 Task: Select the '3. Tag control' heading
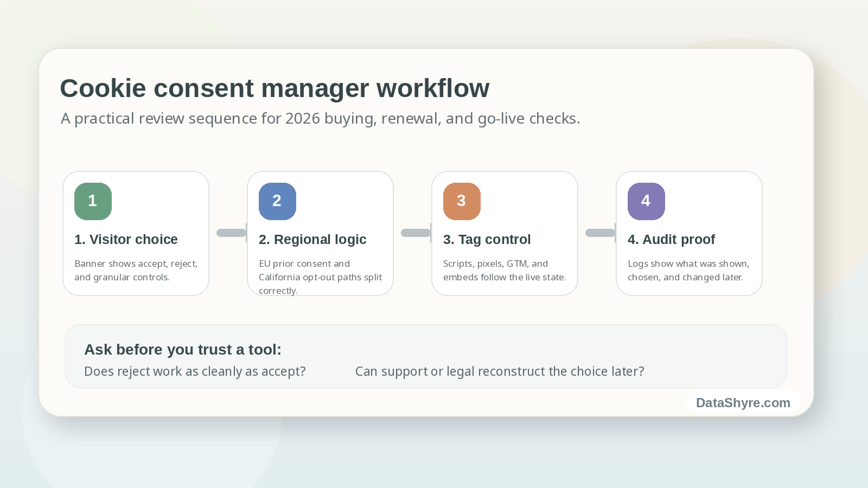[x=487, y=239]
